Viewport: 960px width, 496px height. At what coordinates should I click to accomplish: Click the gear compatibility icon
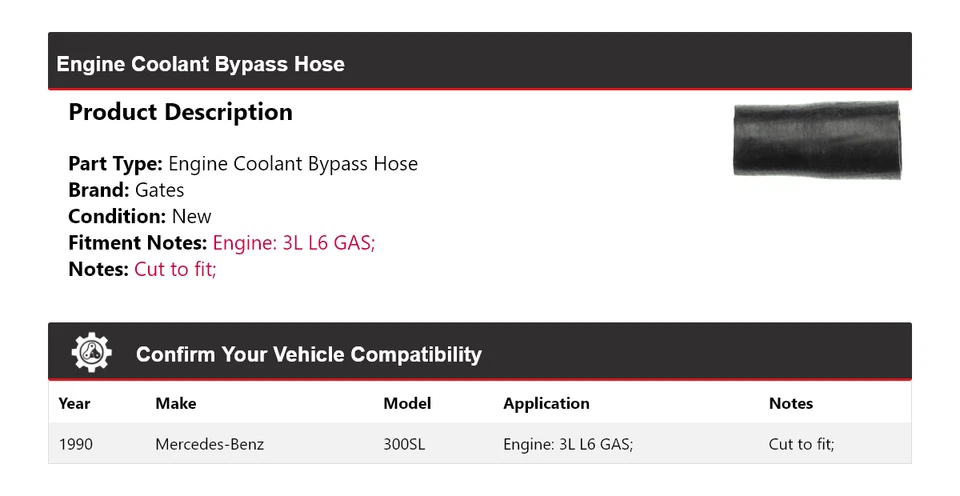coord(92,353)
